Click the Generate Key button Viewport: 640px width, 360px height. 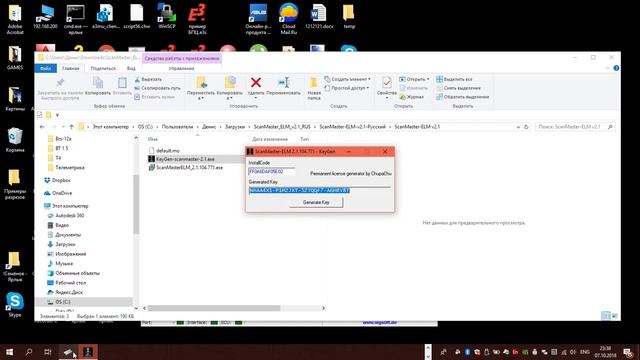(x=316, y=202)
